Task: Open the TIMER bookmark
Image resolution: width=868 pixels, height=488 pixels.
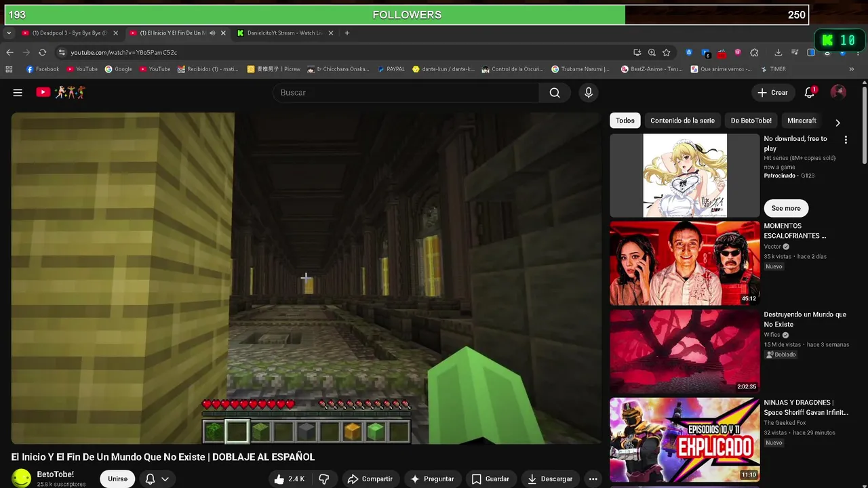Action: point(773,69)
